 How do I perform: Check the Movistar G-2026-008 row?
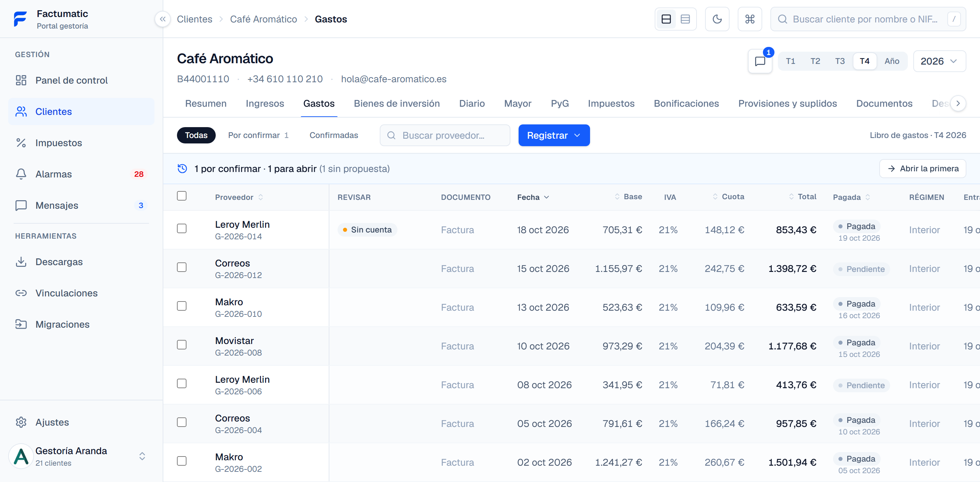[x=182, y=345]
